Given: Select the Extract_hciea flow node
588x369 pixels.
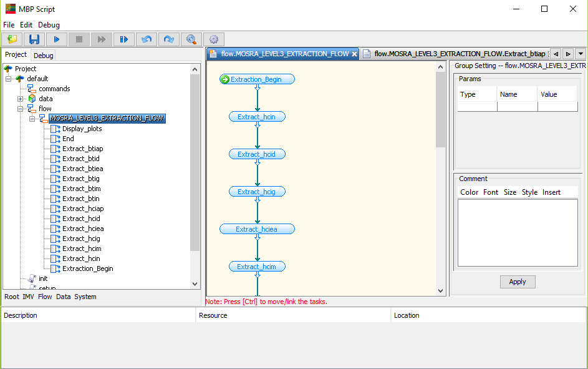Looking at the screenshot, I should pyautogui.click(x=256, y=229).
